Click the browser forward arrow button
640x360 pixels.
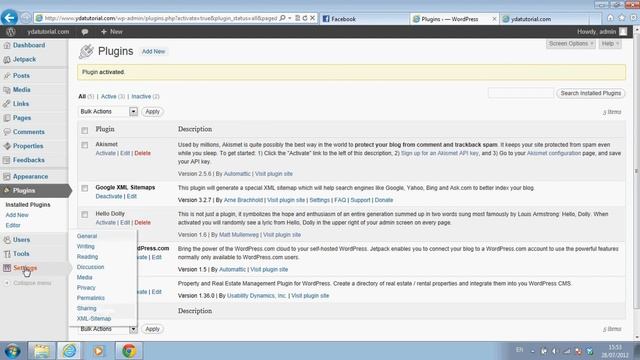pos(26,18)
